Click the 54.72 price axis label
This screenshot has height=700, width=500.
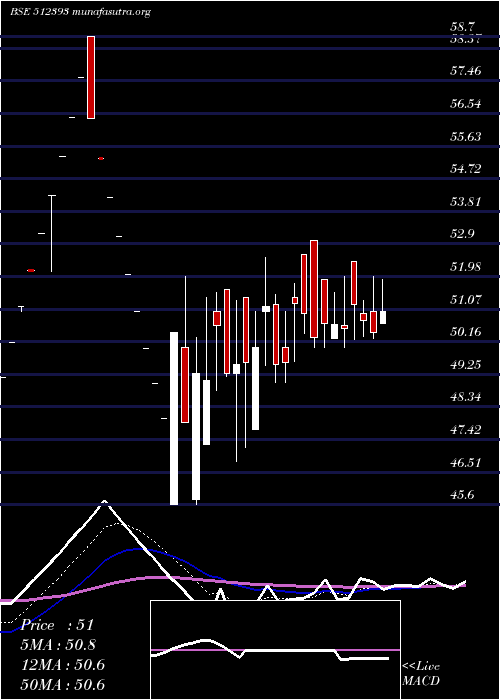466,169
